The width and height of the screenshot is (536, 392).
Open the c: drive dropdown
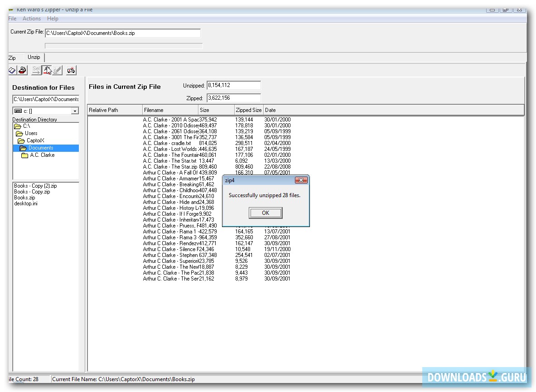tap(74, 111)
